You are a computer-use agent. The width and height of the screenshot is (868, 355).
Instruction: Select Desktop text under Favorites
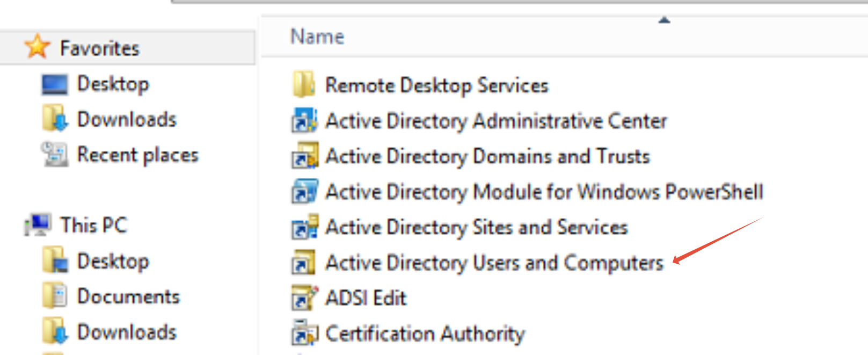[x=113, y=84]
